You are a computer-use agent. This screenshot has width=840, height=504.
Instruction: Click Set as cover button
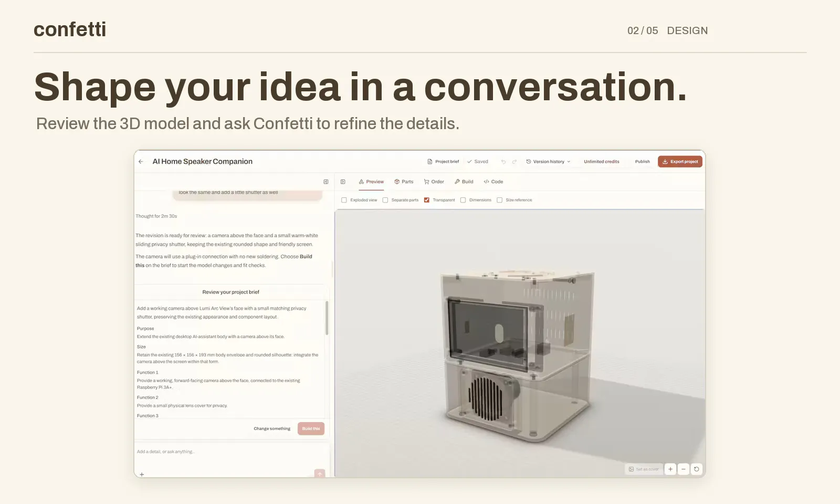(644, 469)
